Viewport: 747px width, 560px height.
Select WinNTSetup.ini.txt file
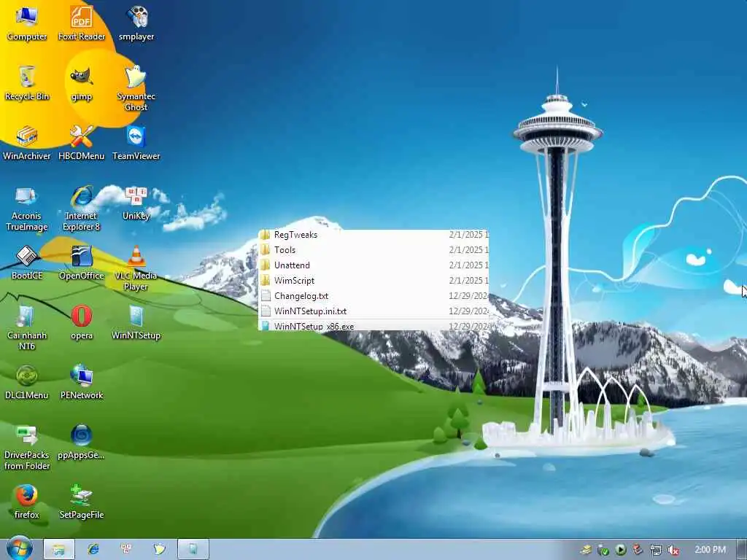pyautogui.click(x=373, y=311)
